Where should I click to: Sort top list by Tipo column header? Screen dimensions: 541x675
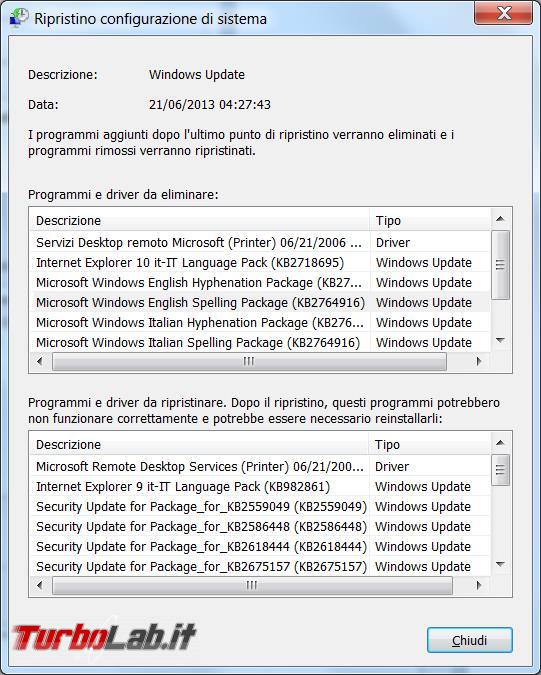pyautogui.click(x=430, y=220)
